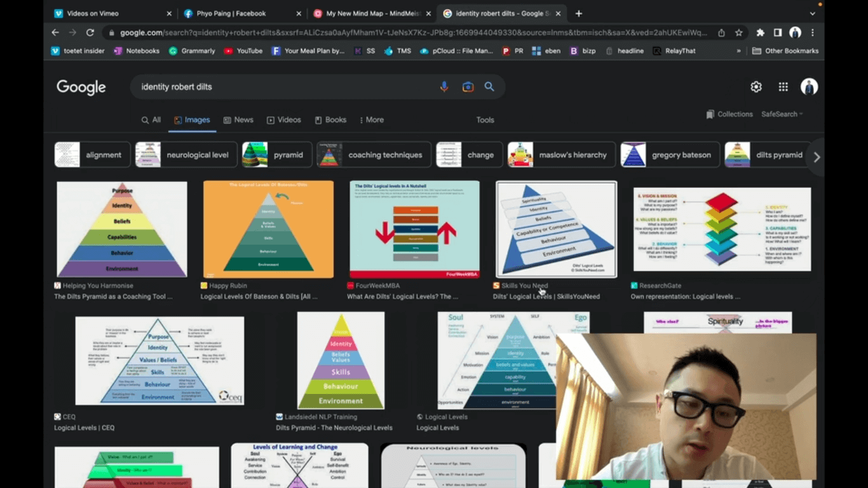
Task: Open Collections
Action: click(729, 114)
